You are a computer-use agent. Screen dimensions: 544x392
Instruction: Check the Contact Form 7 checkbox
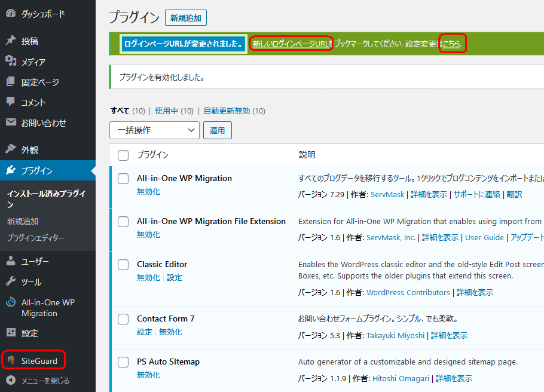pyautogui.click(x=123, y=319)
